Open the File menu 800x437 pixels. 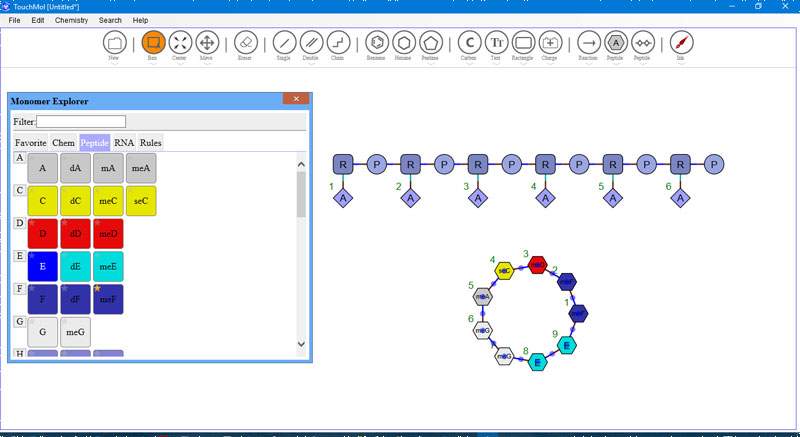(x=14, y=20)
